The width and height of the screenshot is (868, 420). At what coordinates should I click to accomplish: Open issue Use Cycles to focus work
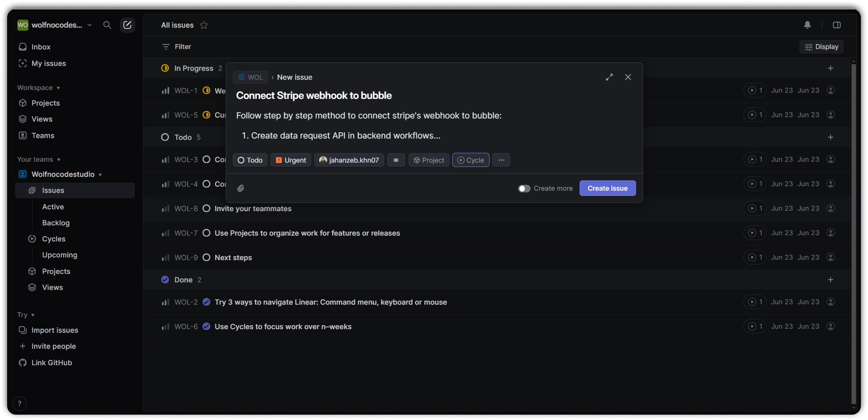click(x=283, y=326)
